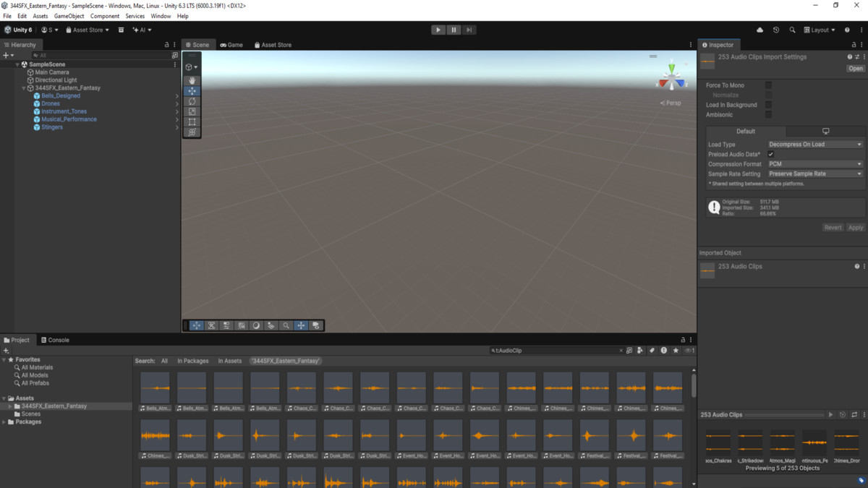Open the Layout dropdown
The width and height of the screenshot is (868, 488).
point(820,30)
